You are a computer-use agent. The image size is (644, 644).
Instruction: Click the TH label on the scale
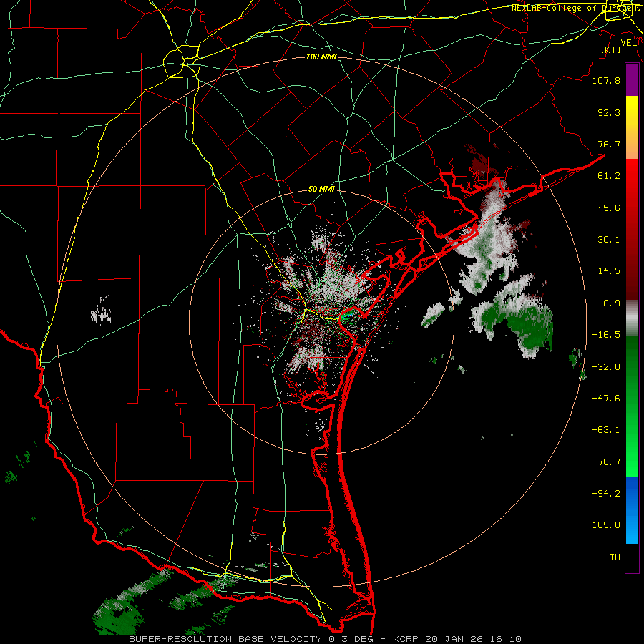pos(615,557)
